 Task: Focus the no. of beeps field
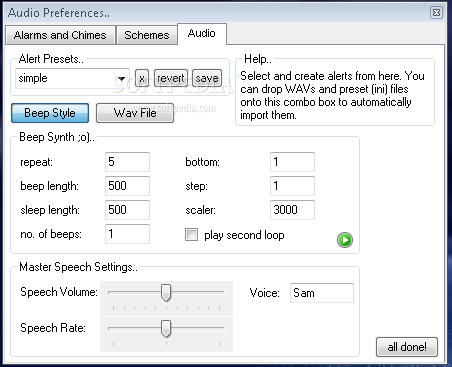click(127, 234)
